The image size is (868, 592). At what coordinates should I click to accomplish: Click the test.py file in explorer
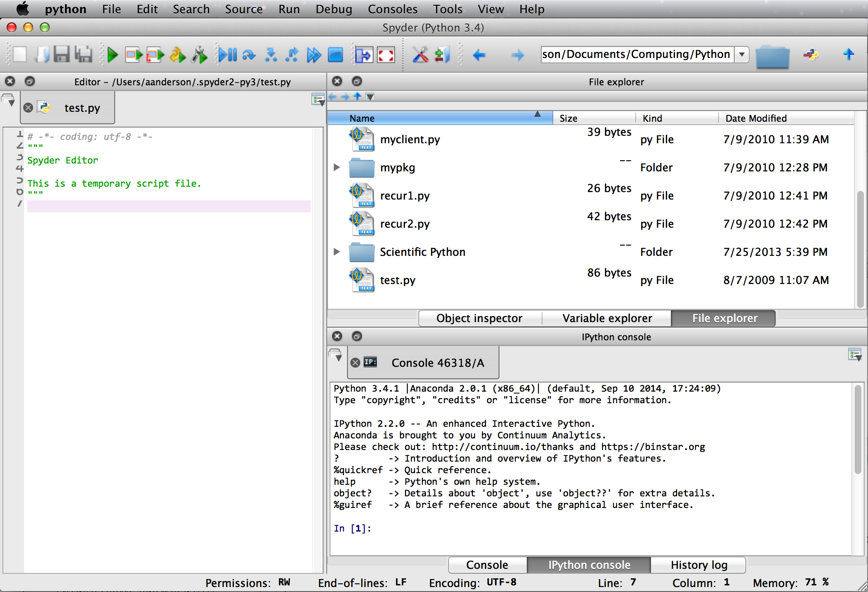397,280
